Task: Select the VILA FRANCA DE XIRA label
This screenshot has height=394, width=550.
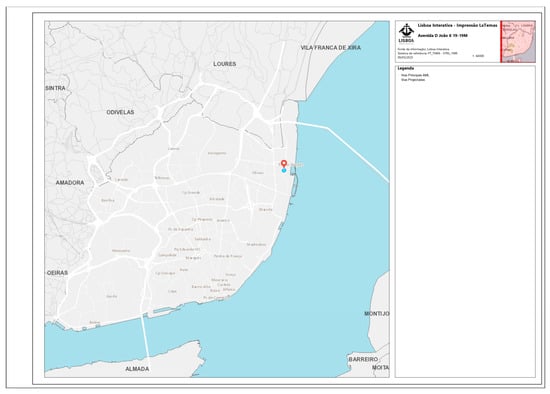Action: 330,48
